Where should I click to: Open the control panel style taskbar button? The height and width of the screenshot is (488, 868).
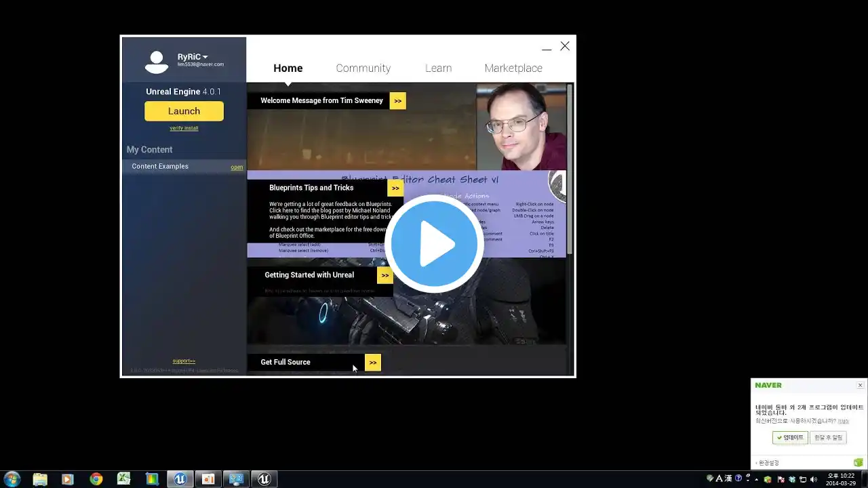(x=236, y=479)
